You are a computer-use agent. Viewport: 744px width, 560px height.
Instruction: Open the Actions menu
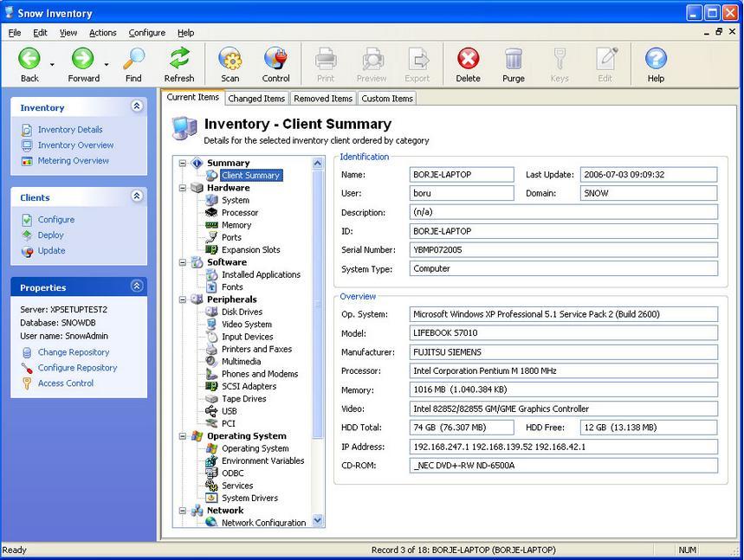102,32
